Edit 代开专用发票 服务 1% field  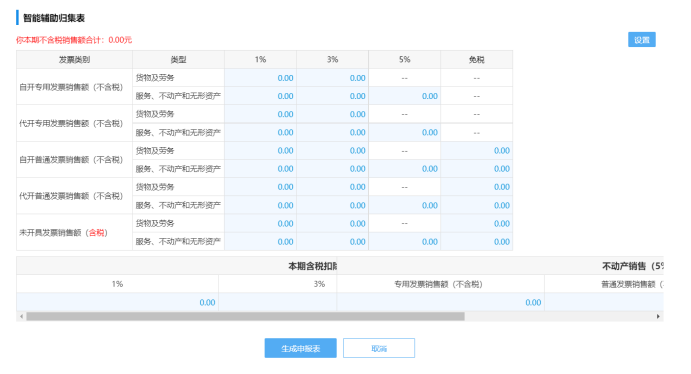tap(260, 133)
